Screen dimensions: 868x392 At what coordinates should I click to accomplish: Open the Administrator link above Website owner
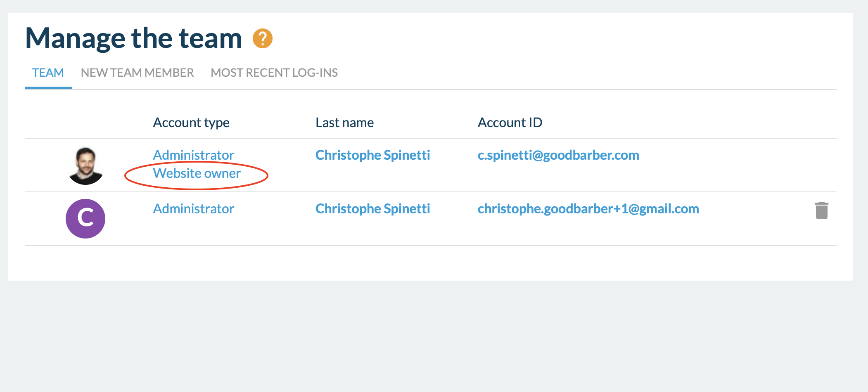pos(193,155)
